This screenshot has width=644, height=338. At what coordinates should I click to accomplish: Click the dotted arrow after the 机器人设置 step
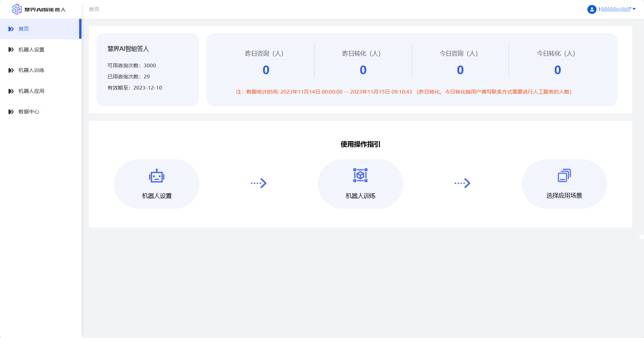(259, 183)
